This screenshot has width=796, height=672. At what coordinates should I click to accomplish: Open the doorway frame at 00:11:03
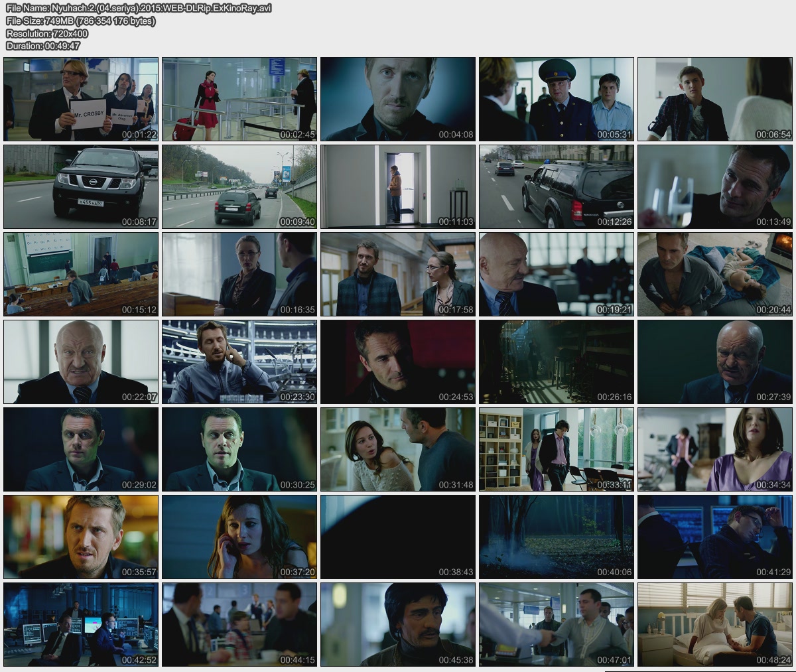click(398, 187)
